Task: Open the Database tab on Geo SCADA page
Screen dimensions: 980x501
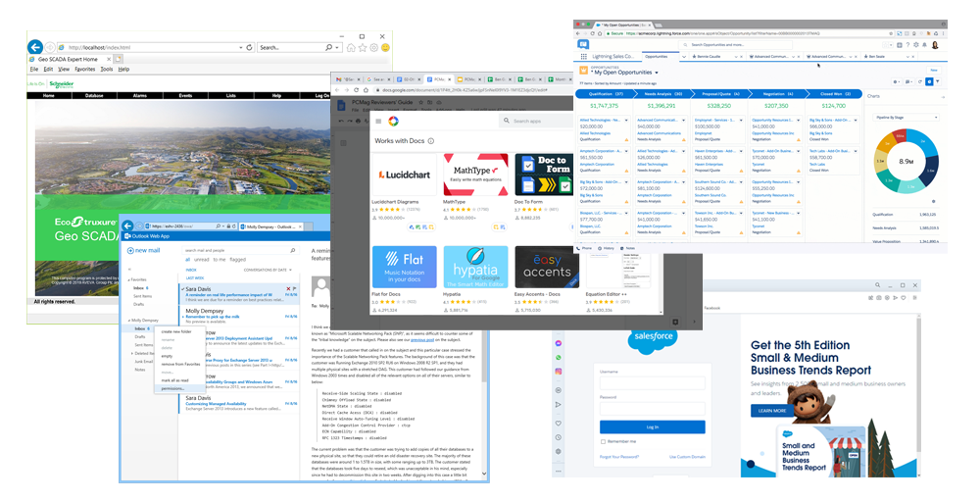Action: 94,96
